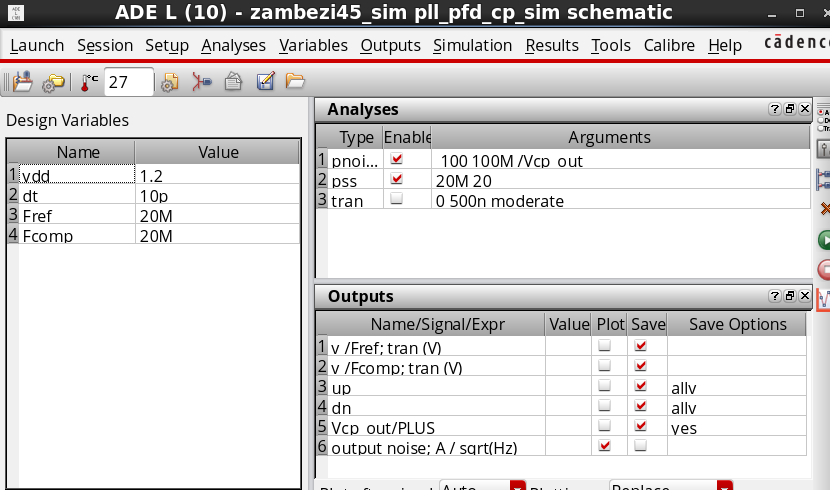Select the Fcomp design variable name
Screen dimensions: 830x490
coord(77,235)
